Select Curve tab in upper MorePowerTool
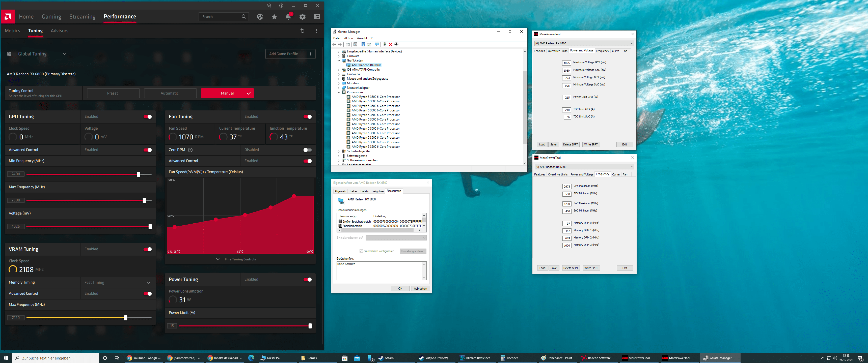This screenshot has height=363, width=868. click(616, 51)
